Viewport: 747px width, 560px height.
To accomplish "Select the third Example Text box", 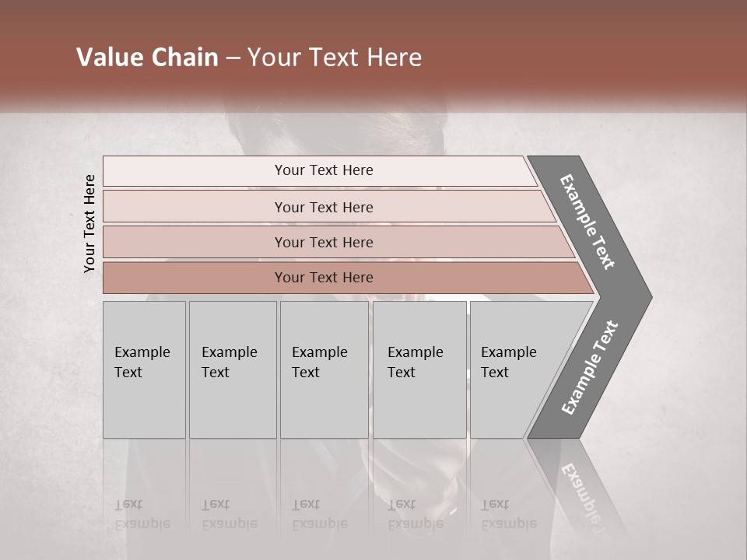I will tap(324, 369).
